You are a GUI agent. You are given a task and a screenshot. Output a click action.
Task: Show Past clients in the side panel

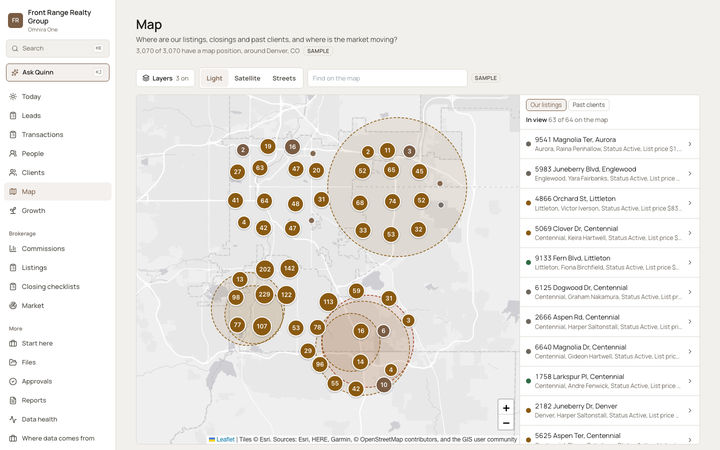pos(588,105)
